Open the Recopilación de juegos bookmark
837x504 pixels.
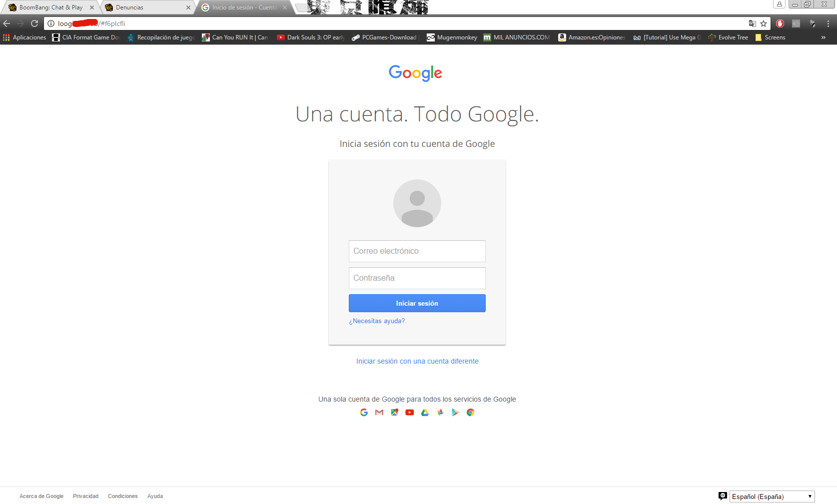161,37
